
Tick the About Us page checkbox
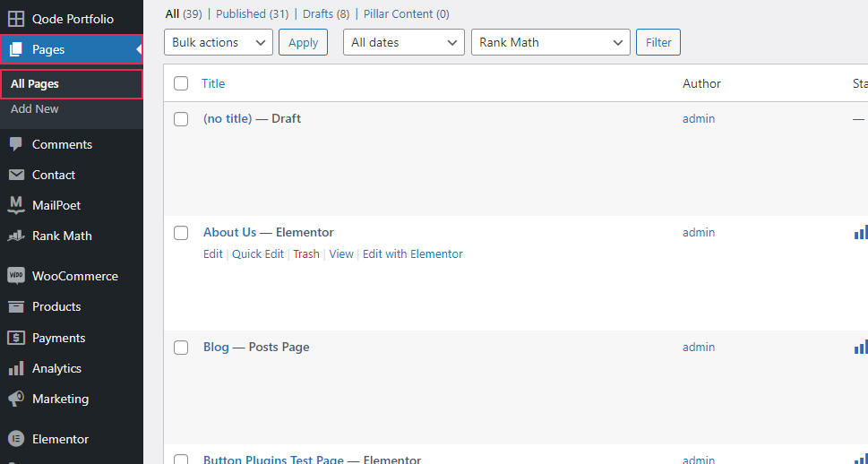coord(181,233)
